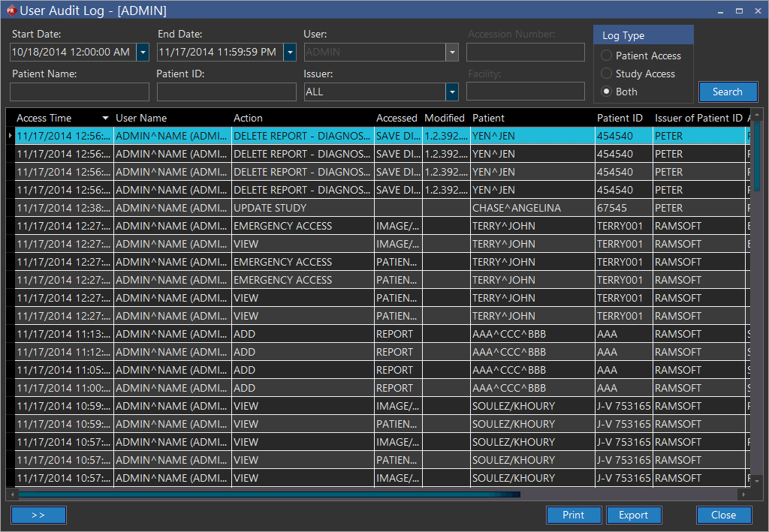Screen dimensions: 769x532
Task: Click the scroll right arrow of table
Action: point(743,494)
